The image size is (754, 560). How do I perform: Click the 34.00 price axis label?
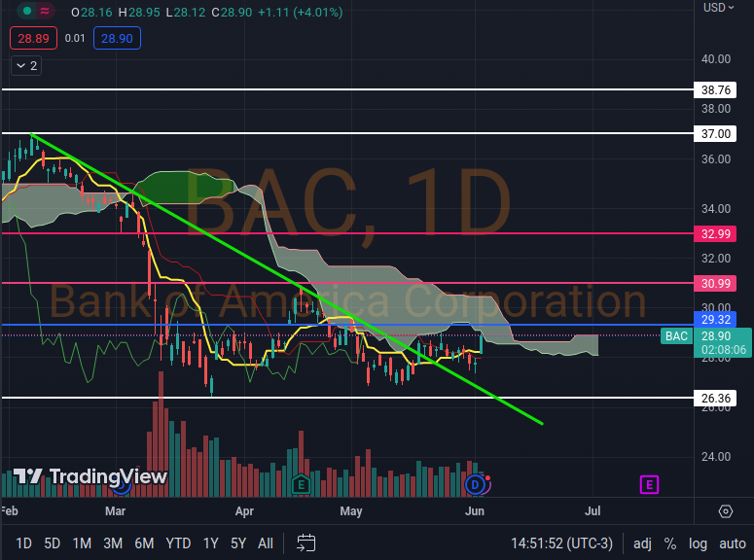pos(715,209)
